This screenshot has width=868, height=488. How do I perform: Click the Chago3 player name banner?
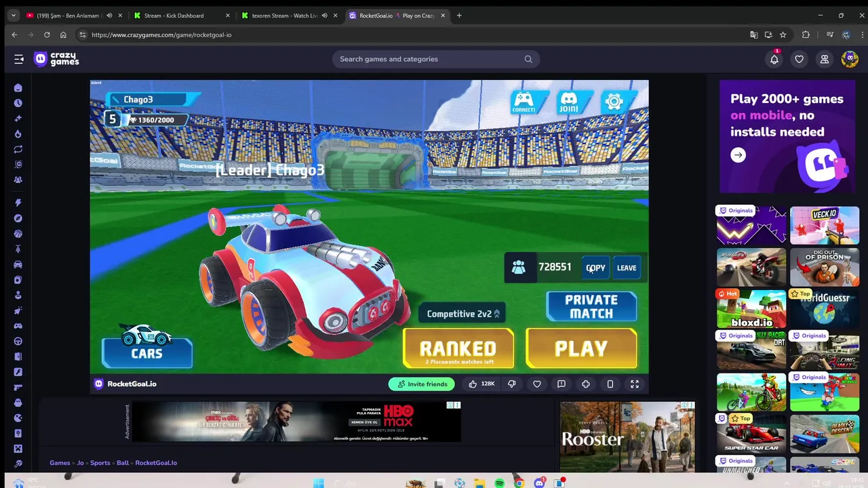click(153, 100)
